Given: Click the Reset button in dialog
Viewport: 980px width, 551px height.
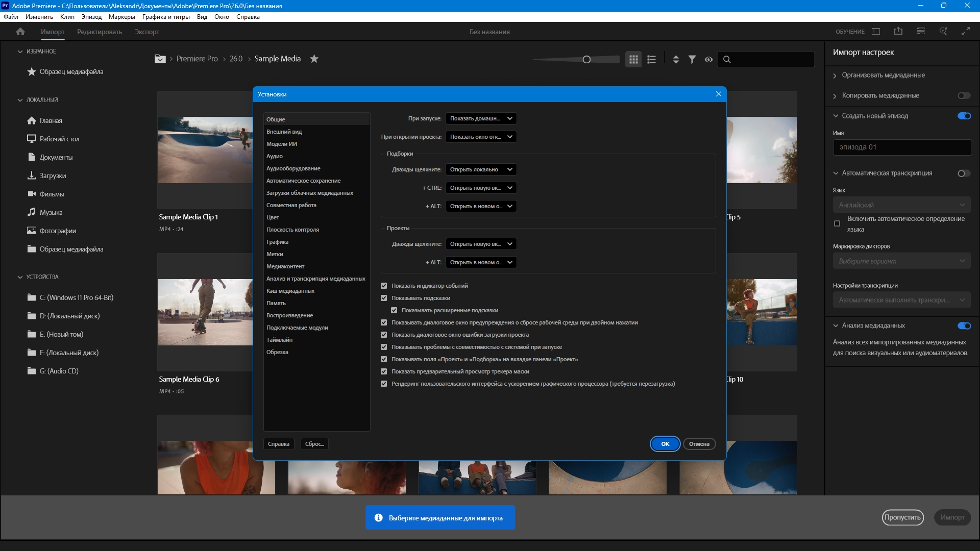Looking at the screenshot, I should click(314, 444).
